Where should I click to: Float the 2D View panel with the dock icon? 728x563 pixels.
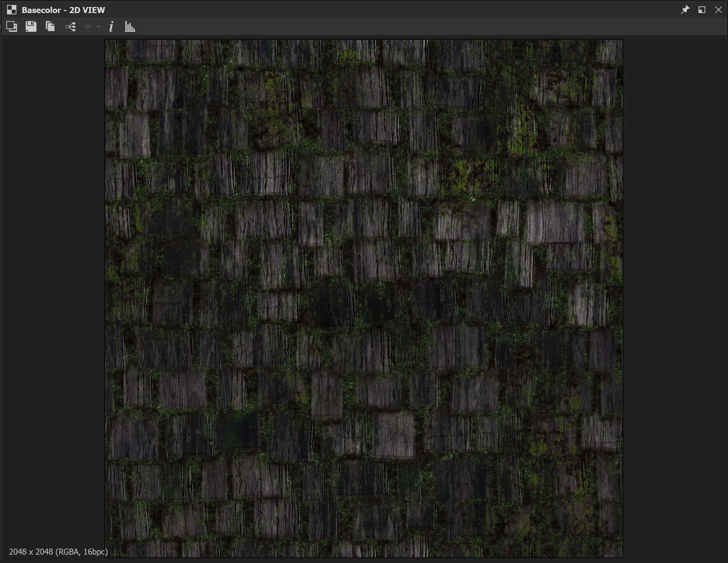(x=702, y=10)
